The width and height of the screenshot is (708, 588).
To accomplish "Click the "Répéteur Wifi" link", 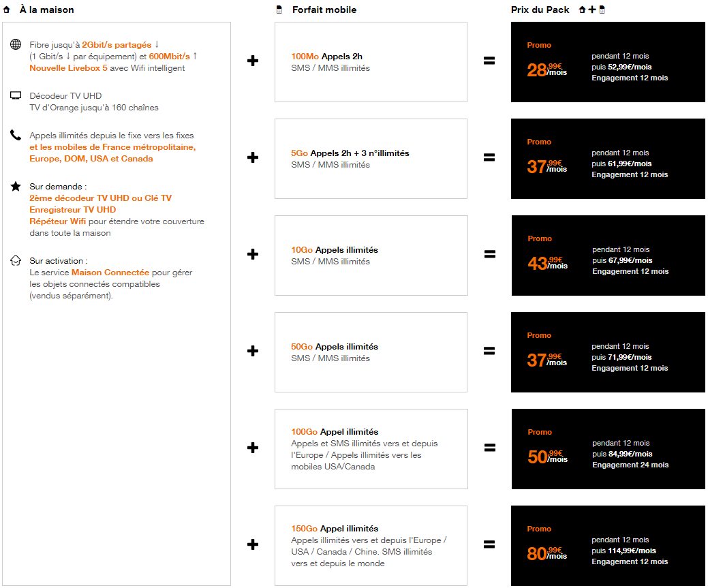I will click(59, 221).
